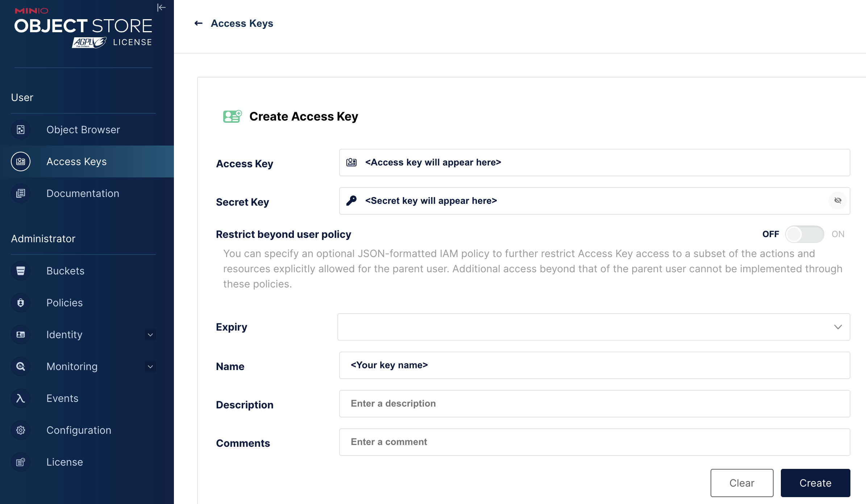Click the Configuration sidebar icon
Viewport: 866px width, 504px height.
21,430
